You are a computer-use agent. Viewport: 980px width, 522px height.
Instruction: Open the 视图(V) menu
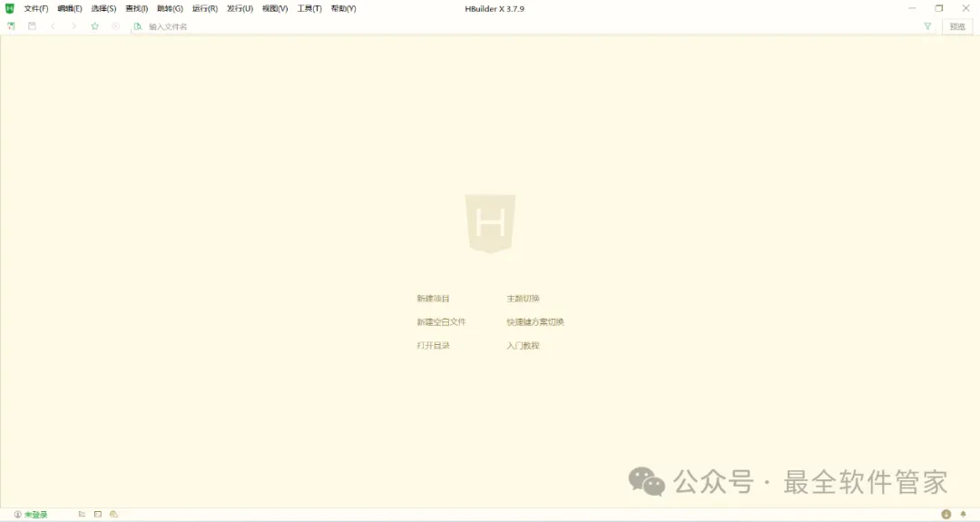(274, 9)
